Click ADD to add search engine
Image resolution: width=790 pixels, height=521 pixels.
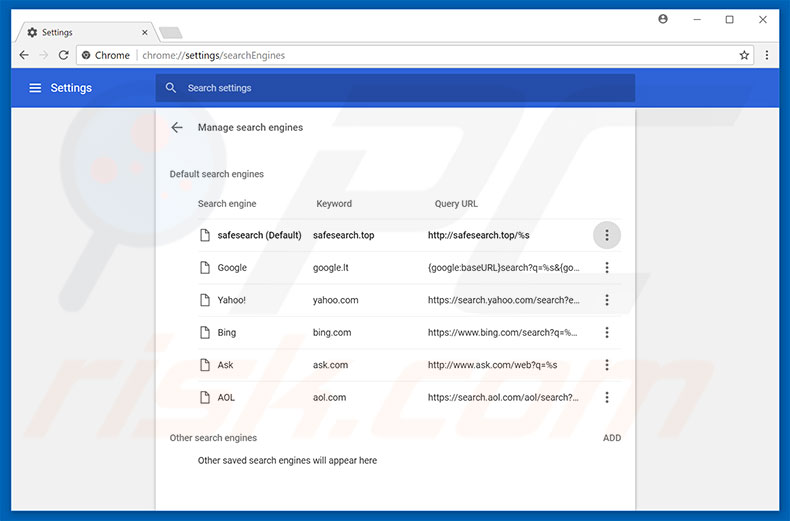pyautogui.click(x=612, y=438)
